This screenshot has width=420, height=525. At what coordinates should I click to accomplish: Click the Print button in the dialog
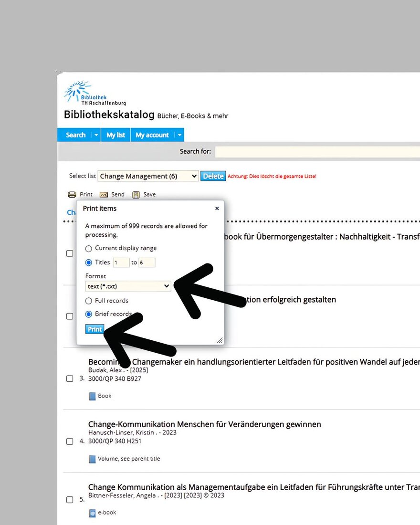click(x=94, y=329)
